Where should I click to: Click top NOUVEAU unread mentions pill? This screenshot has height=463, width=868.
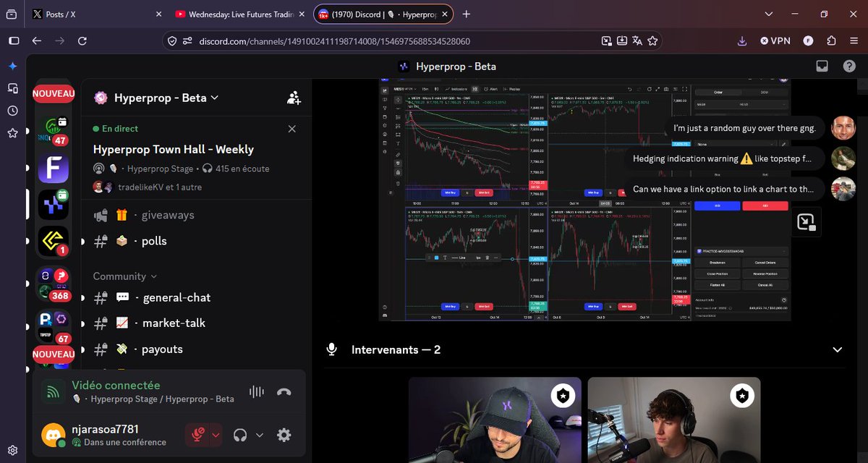point(54,93)
